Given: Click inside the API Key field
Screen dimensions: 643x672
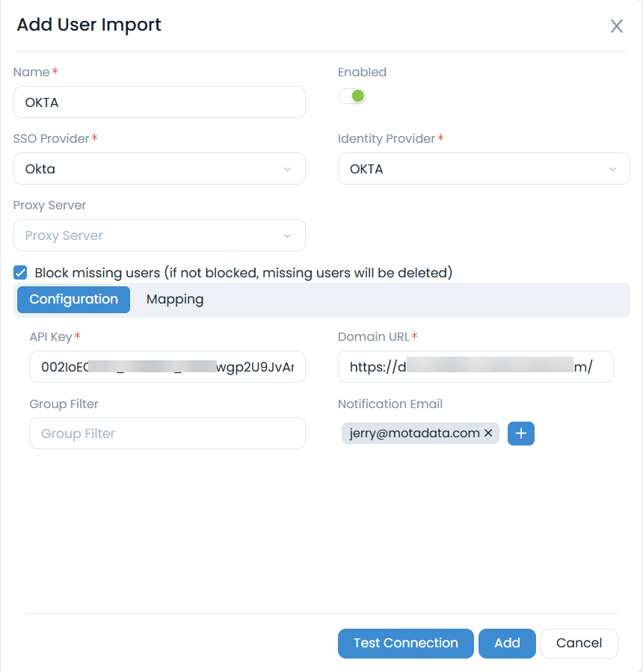Looking at the screenshot, I should coord(167,366).
